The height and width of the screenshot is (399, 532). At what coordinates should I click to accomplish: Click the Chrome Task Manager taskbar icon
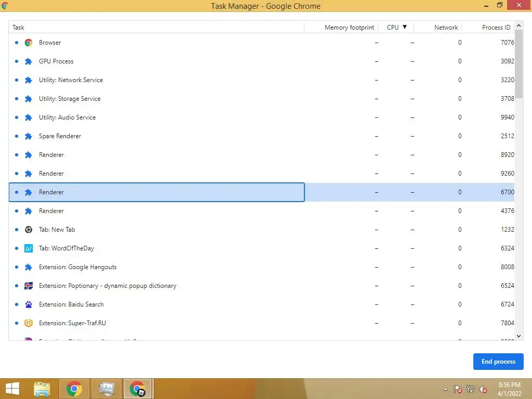tap(138, 389)
